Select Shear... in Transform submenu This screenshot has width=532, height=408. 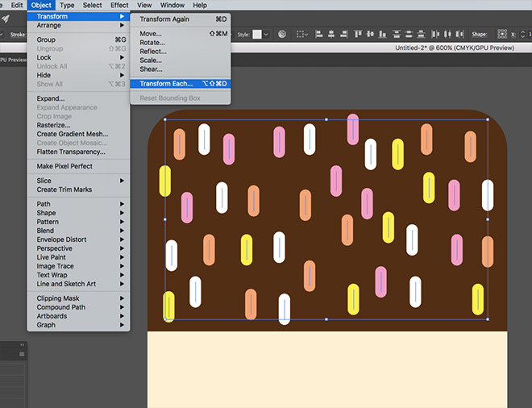181,69
